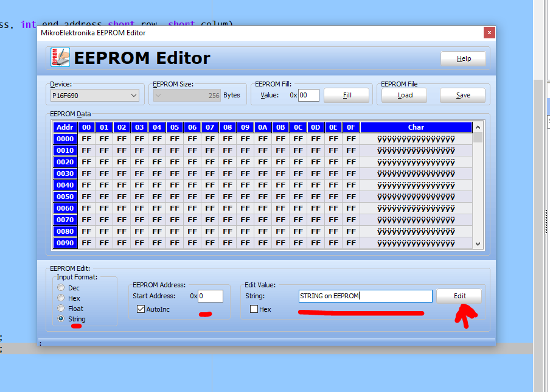Select address row 0070
Image resolution: width=550 pixels, height=392 pixels.
[65, 220]
